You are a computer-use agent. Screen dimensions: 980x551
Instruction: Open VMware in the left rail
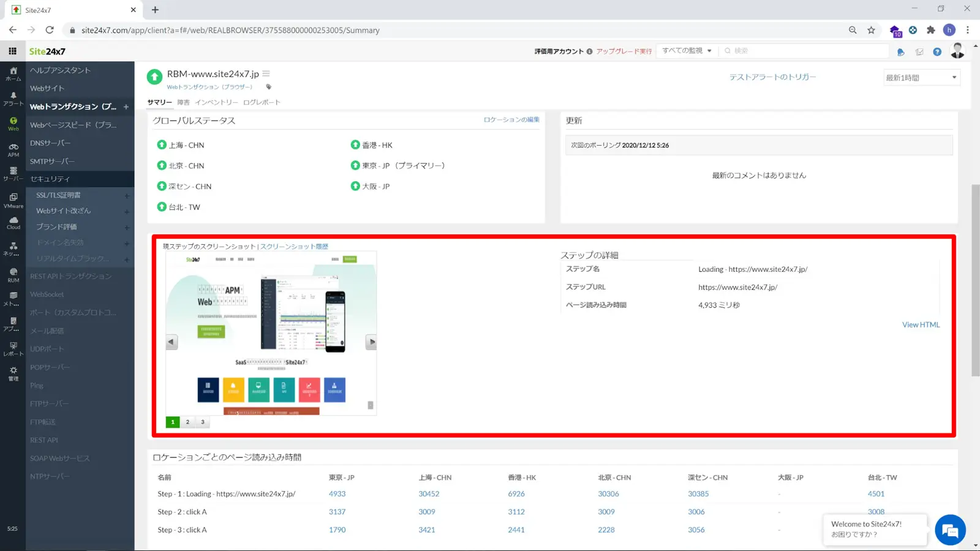(x=13, y=201)
